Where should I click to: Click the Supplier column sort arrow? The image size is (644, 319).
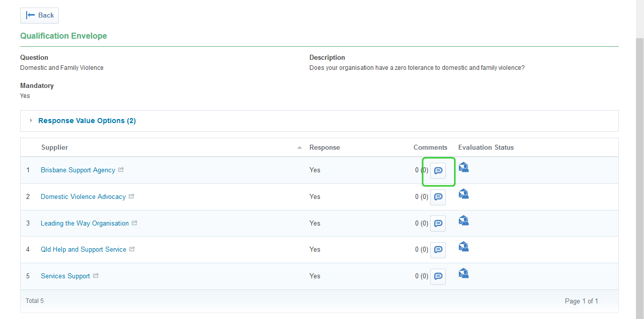[299, 148]
